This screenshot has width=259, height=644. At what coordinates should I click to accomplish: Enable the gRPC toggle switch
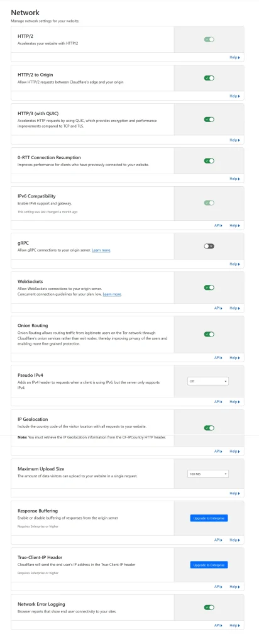tap(209, 246)
